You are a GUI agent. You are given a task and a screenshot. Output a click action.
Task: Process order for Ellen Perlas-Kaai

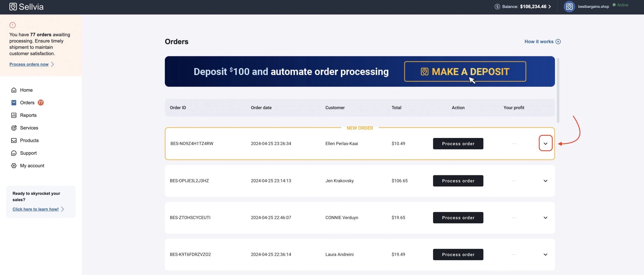pyautogui.click(x=458, y=144)
